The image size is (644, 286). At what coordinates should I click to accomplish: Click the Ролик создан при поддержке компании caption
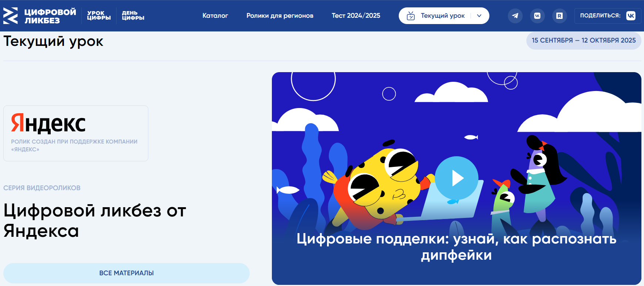click(74, 145)
